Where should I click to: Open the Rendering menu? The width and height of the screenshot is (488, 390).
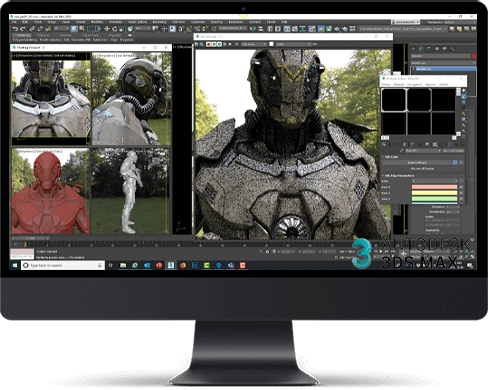[159, 22]
